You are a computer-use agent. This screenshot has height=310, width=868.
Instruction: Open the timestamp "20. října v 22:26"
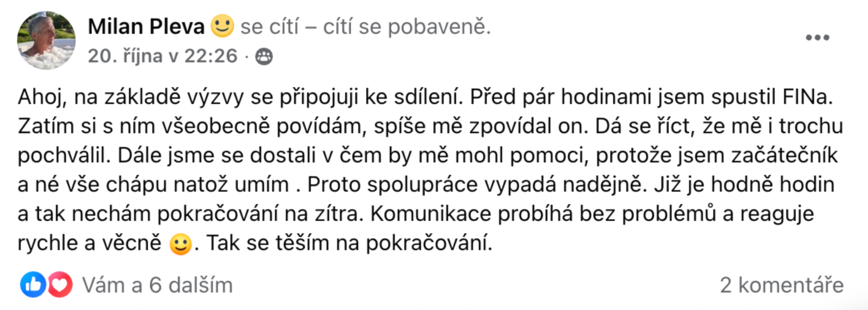point(162,56)
